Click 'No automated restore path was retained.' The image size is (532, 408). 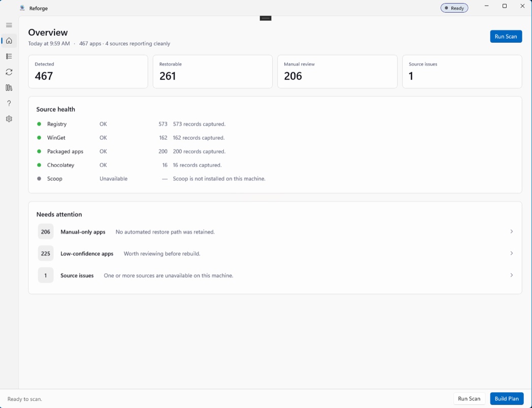pos(165,232)
